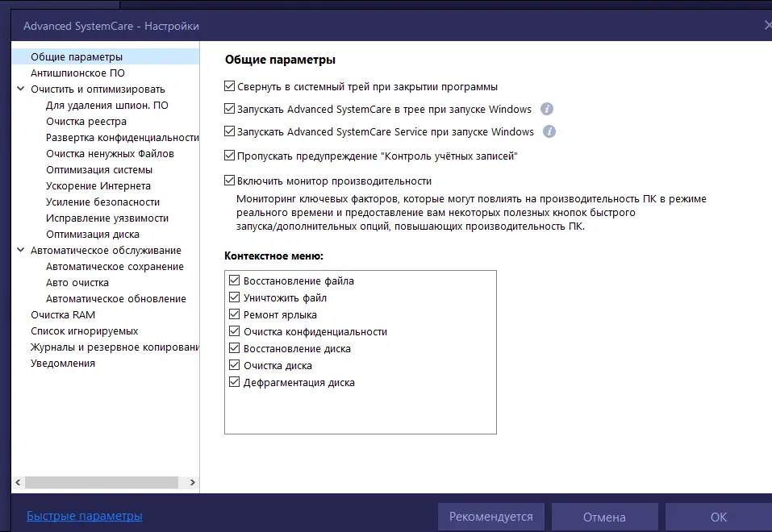Uncheck "Уничтожить файл" context menu option
This screenshot has width=772, height=532.
pos(235,297)
